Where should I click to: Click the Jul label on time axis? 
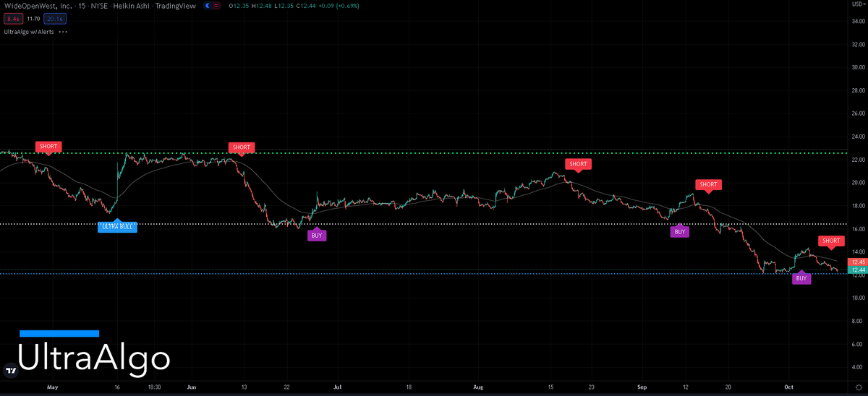[x=337, y=387]
